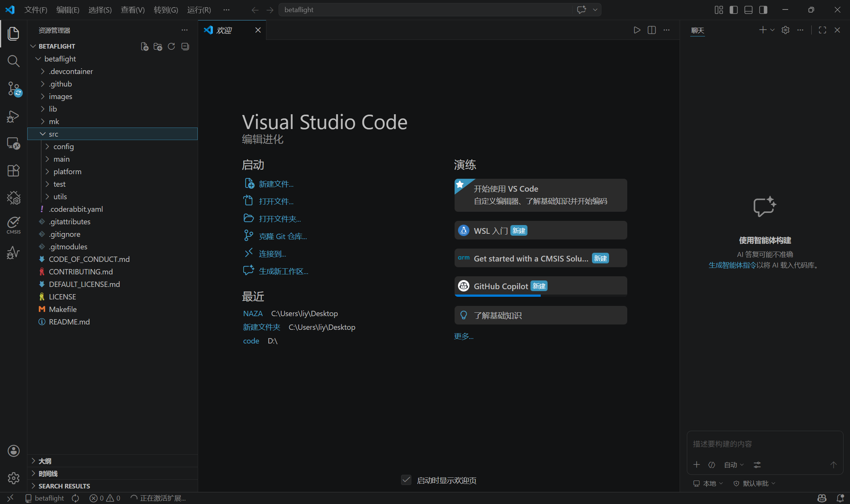Uncheck show welcome page on startup

[x=406, y=480]
